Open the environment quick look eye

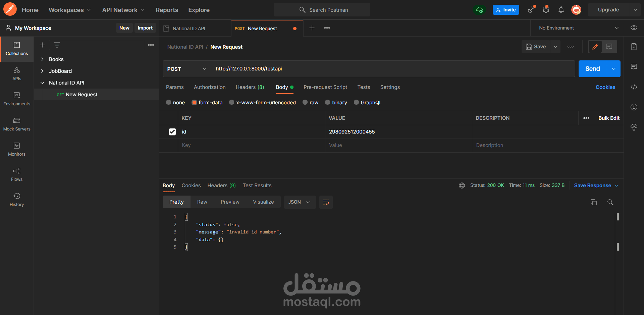[634, 28]
